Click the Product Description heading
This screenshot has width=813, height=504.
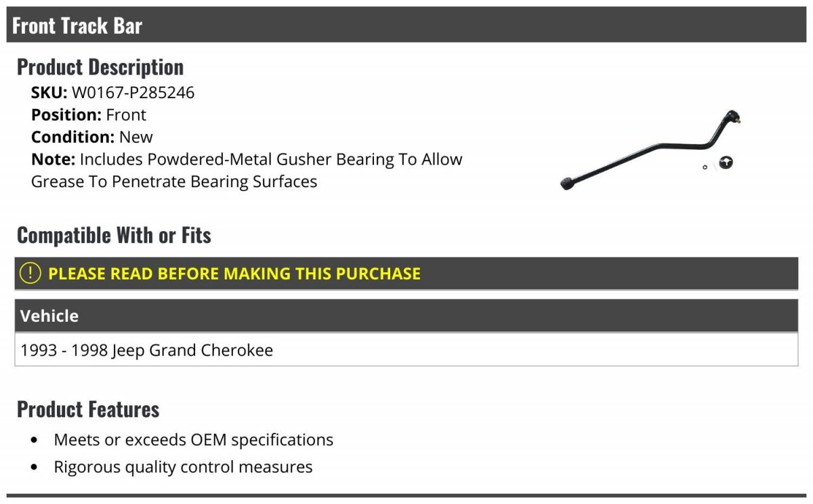[x=100, y=67]
